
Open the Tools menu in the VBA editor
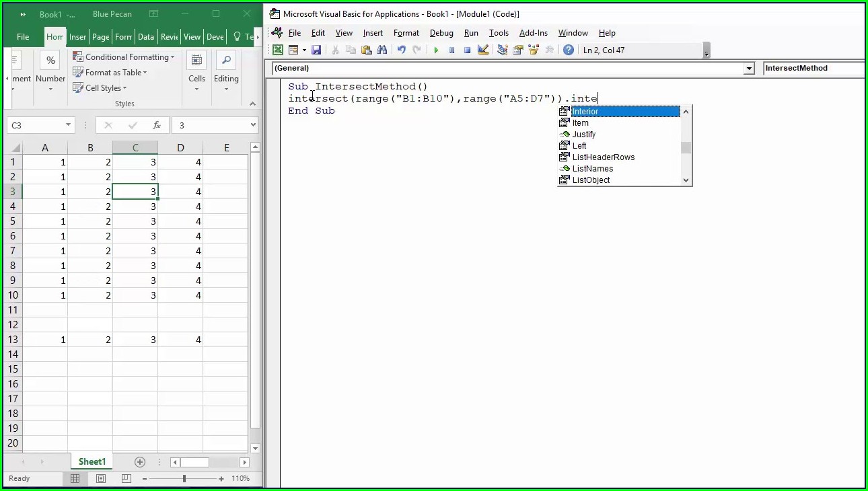(x=499, y=33)
